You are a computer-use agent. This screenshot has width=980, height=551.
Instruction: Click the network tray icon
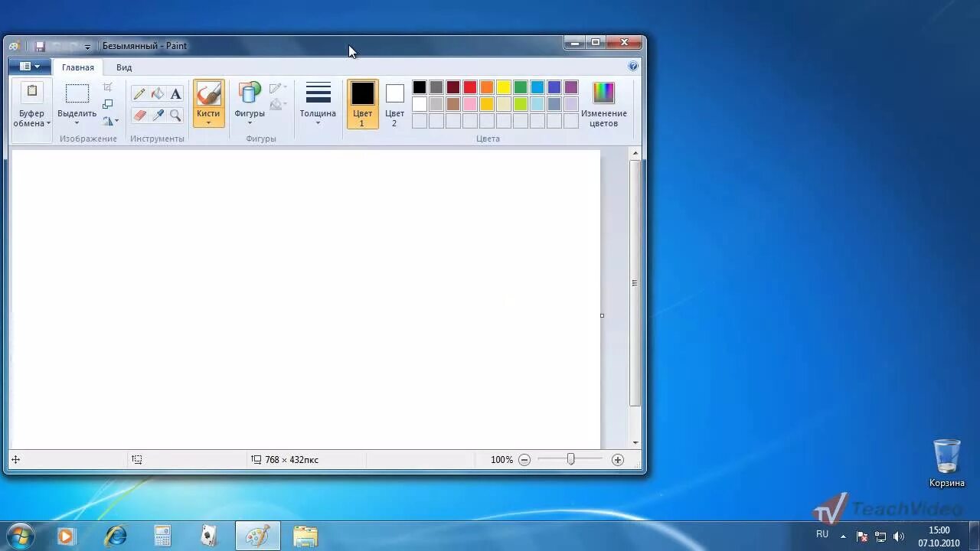click(x=880, y=536)
